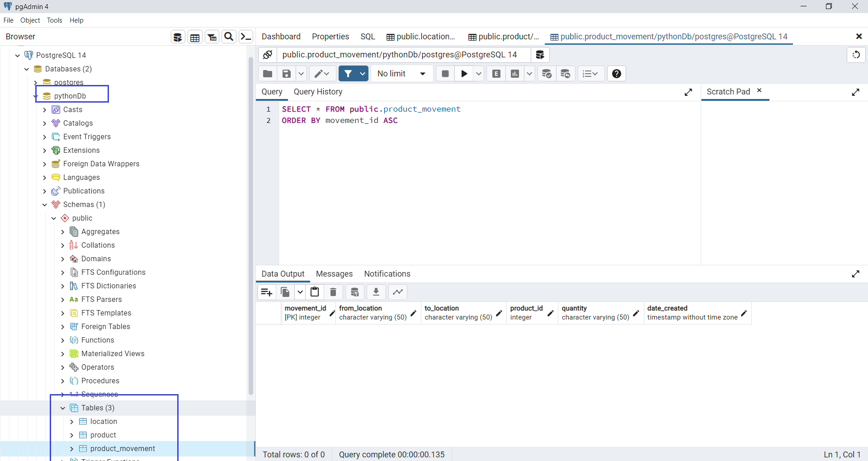Launch the PSQL terminal tool icon
This screenshot has height=461, width=868.
[245, 37]
